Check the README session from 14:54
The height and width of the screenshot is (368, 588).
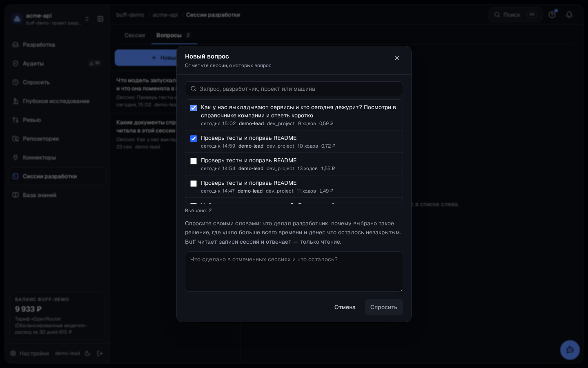(x=194, y=161)
